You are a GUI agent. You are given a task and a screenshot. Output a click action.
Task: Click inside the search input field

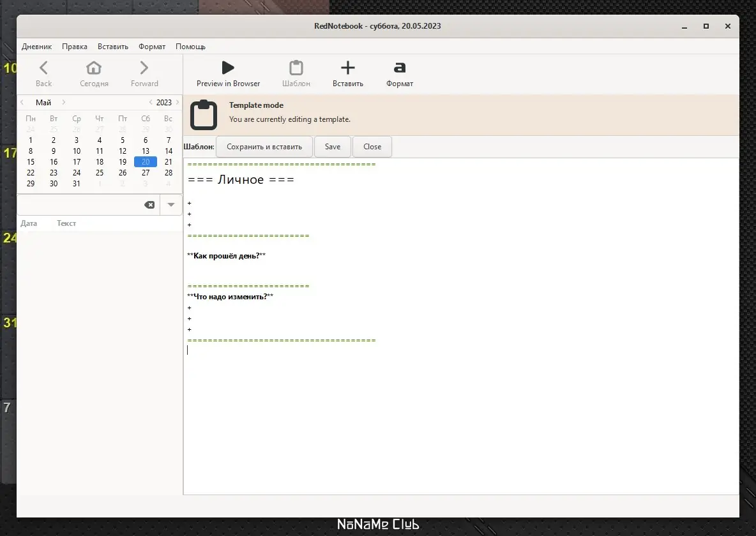pyautogui.click(x=80, y=205)
